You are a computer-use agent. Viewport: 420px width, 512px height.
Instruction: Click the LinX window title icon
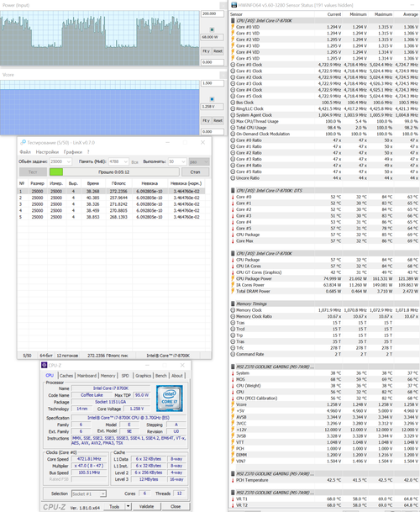[23, 142]
